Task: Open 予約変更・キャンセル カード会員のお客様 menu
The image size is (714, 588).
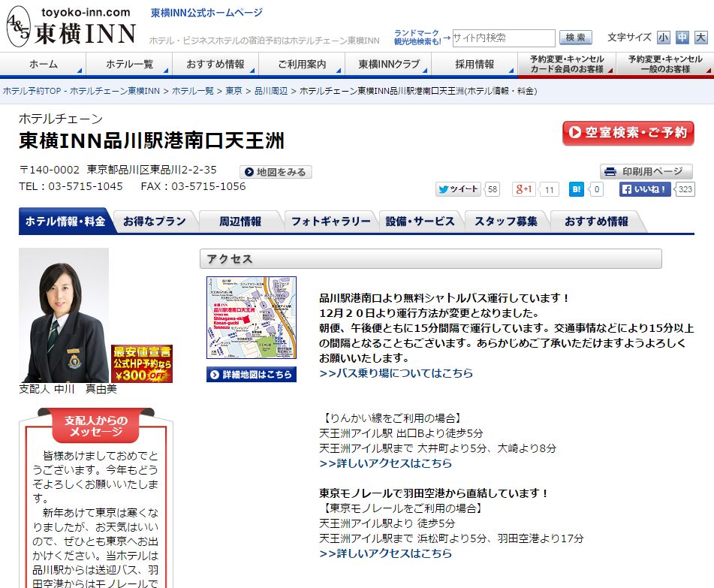Action: click(x=567, y=65)
